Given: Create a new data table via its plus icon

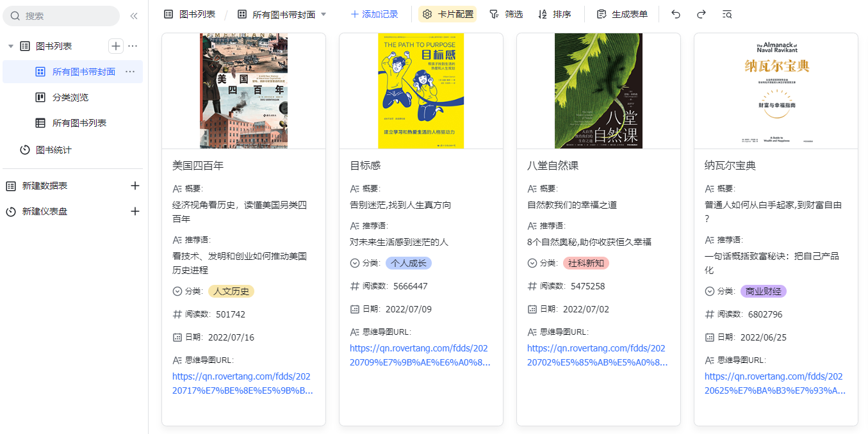Looking at the screenshot, I should pyautogui.click(x=135, y=185).
